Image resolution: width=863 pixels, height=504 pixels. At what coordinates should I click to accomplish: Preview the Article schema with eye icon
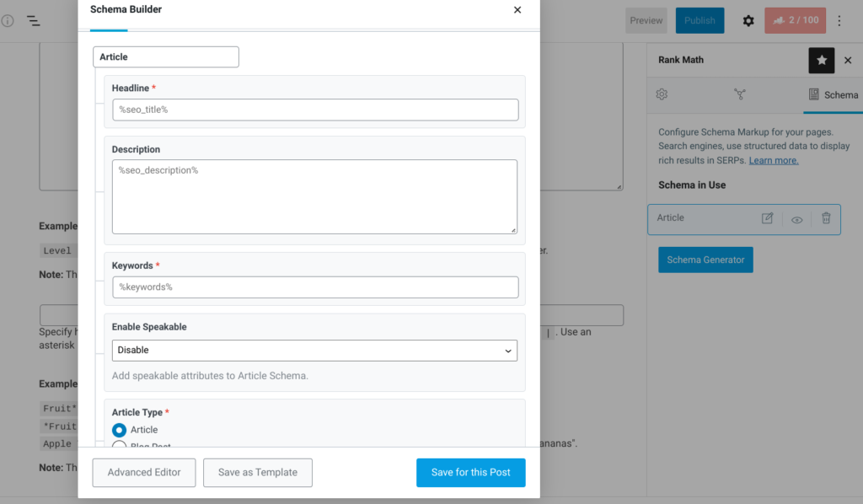(796, 219)
